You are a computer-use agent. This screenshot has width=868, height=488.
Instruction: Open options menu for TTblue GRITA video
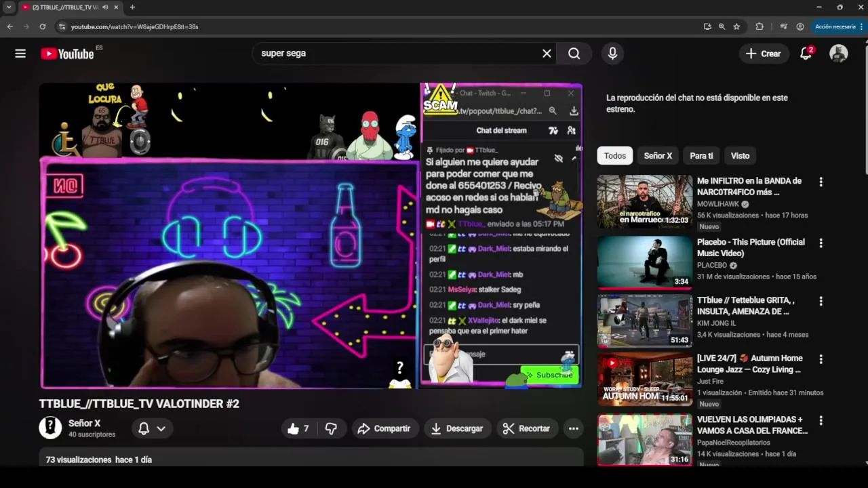tap(821, 301)
